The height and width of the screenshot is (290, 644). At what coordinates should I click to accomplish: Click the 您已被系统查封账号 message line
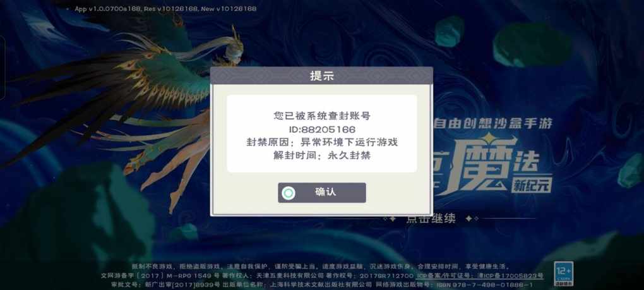(322, 116)
